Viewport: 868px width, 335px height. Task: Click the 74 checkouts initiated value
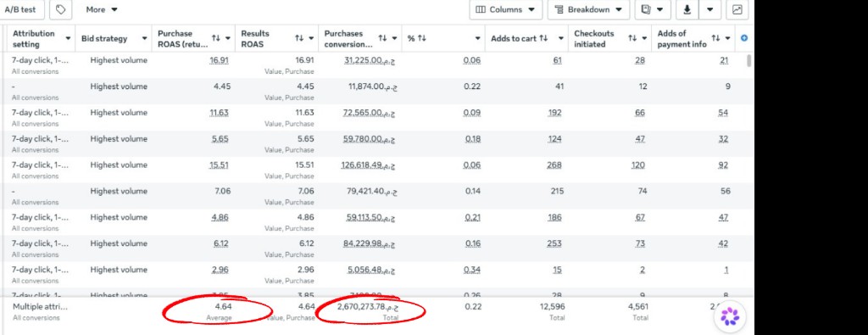(x=643, y=192)
